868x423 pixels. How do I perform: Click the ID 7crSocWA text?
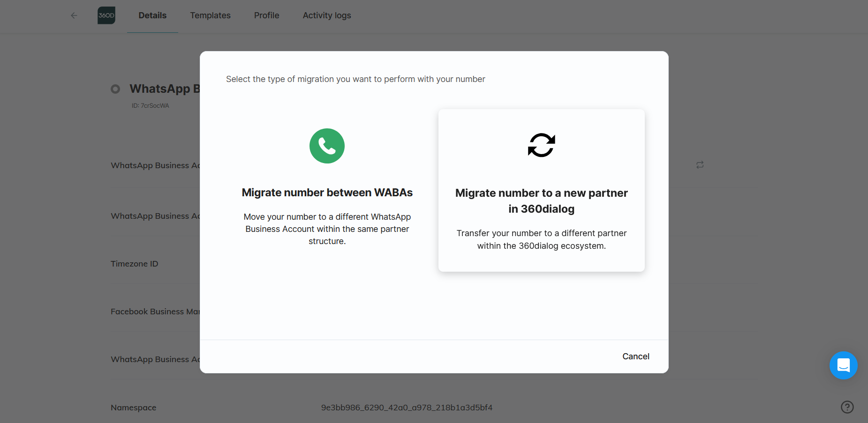[150, 106]
